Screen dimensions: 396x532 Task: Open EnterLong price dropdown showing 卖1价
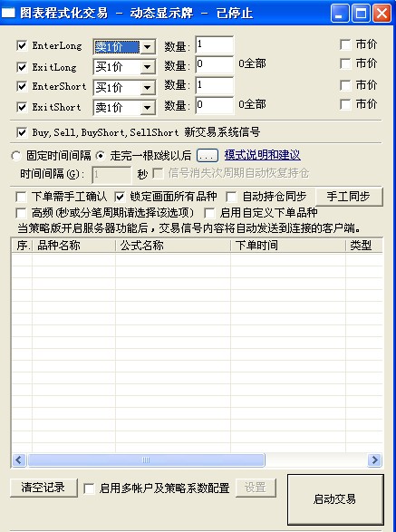(x=148, y=47)
